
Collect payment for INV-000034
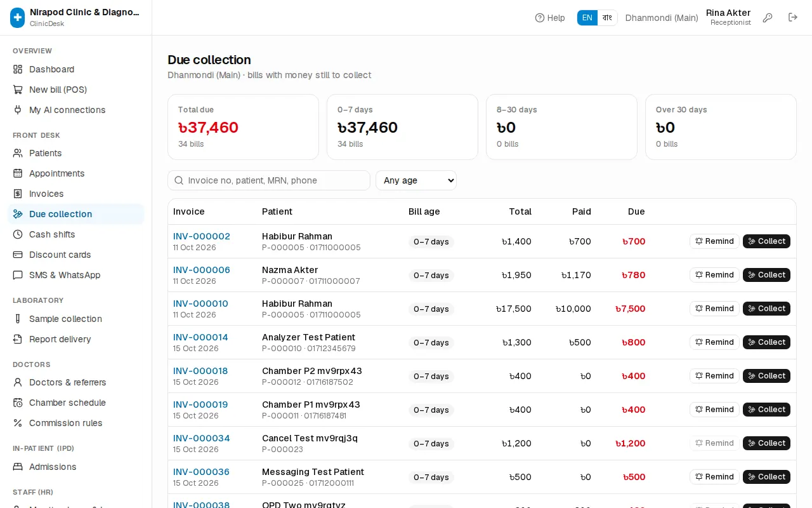click(x=766, y=443)
